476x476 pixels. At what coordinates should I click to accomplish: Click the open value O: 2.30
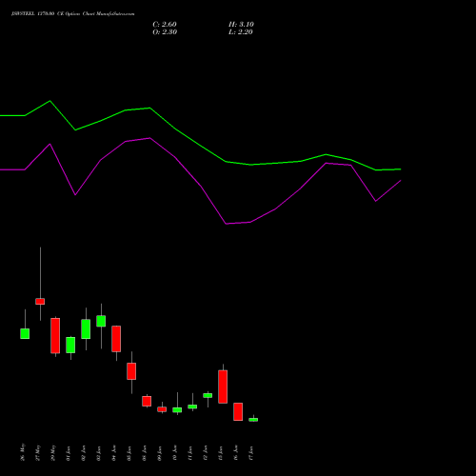[x=165, y=32]
